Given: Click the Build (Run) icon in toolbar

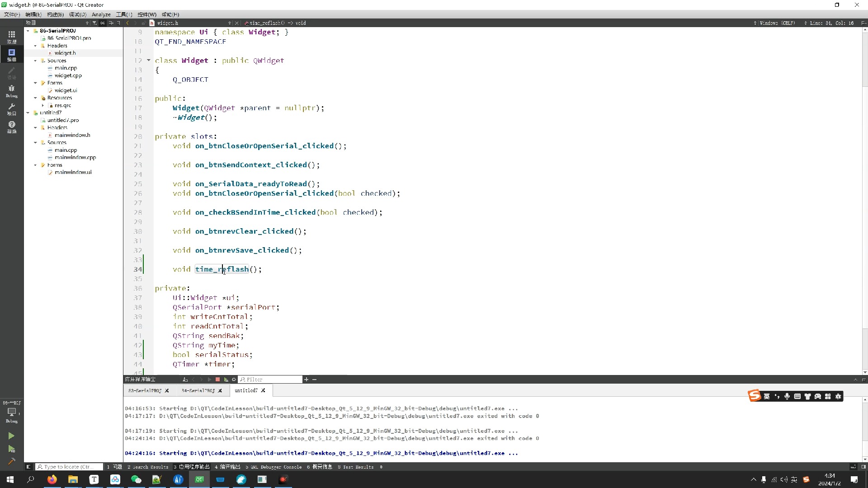Looking at the screenshot, I should [x=11, y=436].
